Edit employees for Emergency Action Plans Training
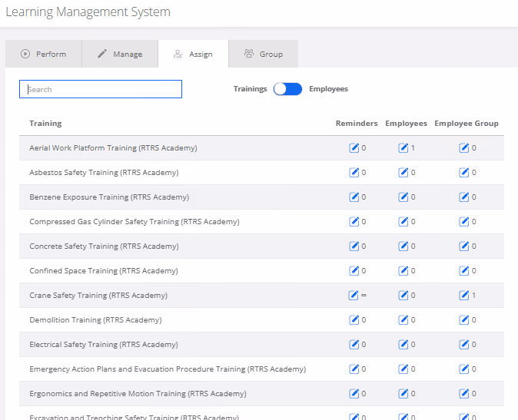518x420 pixels. point(403,369)
